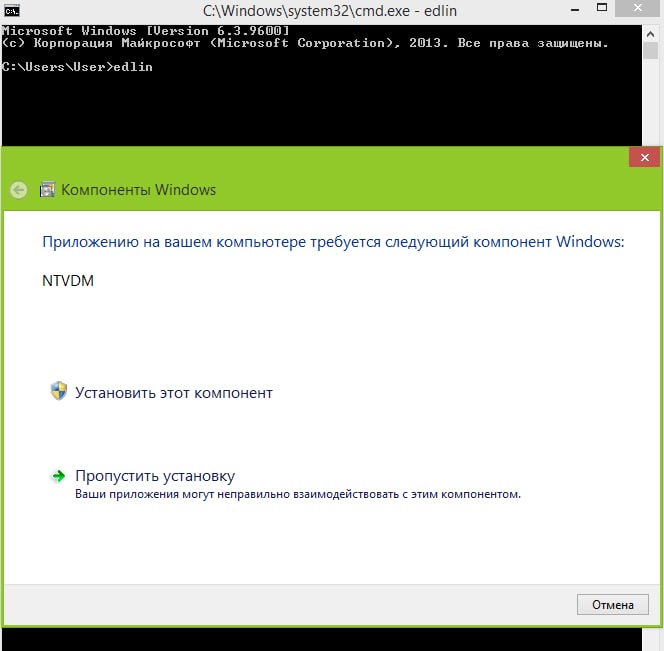Click the NTVDM component name text

click(x=68, y=281)
